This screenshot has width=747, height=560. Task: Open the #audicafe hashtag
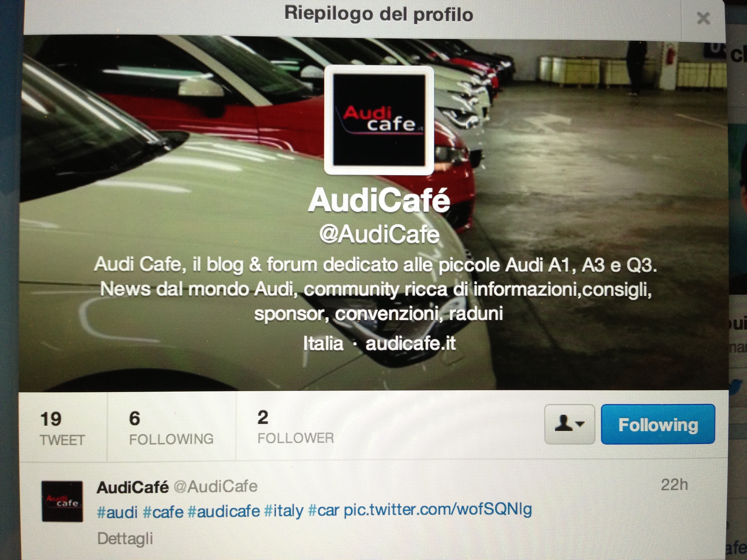click(x=224, y=511)
